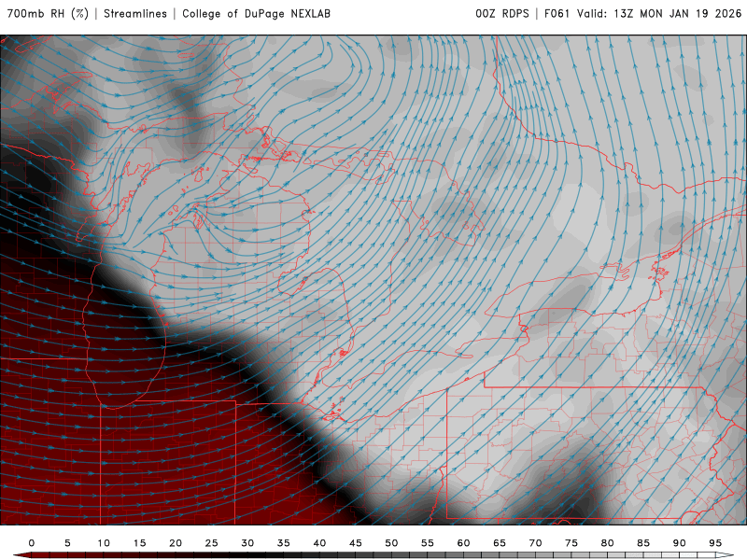Click the "25" label on the RH scale
Screen dimensions: 747x560
click(212, 543)
